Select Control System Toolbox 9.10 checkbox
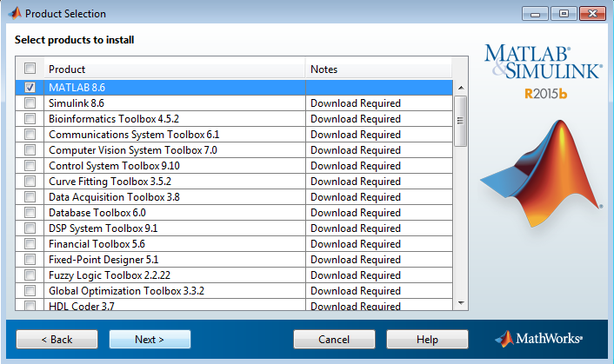The height and width of the screenshot is (364, 614). click(x=30, y=165)
